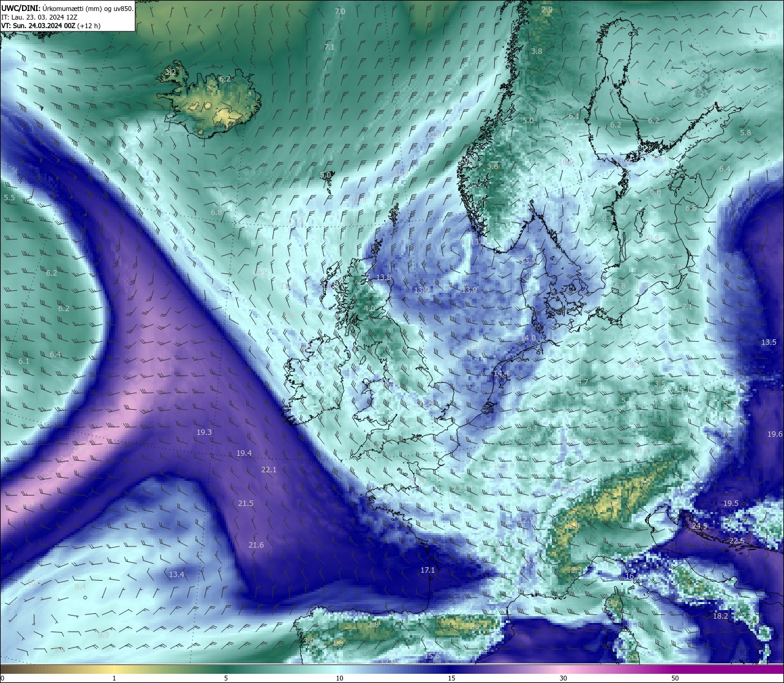Screen dimensions: 784x683
Task: Click the 19.4 value on the map
Action: tap(244, 453)
